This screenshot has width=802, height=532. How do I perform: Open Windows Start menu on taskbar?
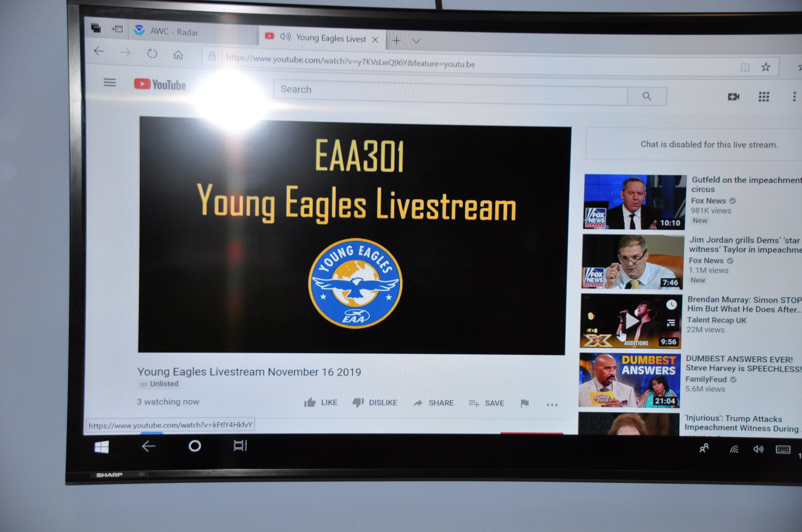point(101,447)
